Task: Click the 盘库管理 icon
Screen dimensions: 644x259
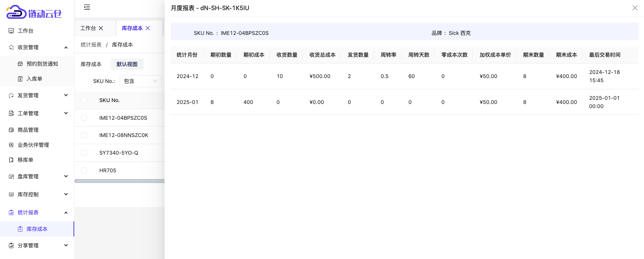Action: (11, 176)
